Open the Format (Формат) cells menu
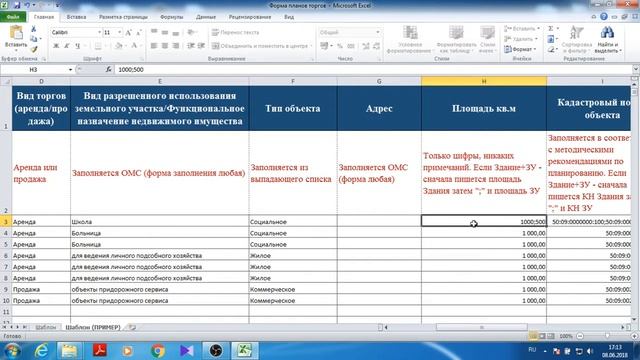The width and height of the screenshot is (640, 360). coord(520,49)
